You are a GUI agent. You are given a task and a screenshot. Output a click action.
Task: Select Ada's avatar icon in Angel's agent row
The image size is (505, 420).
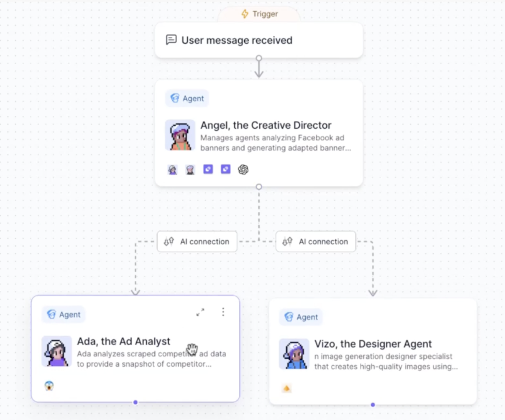click(x=173, y=169)
